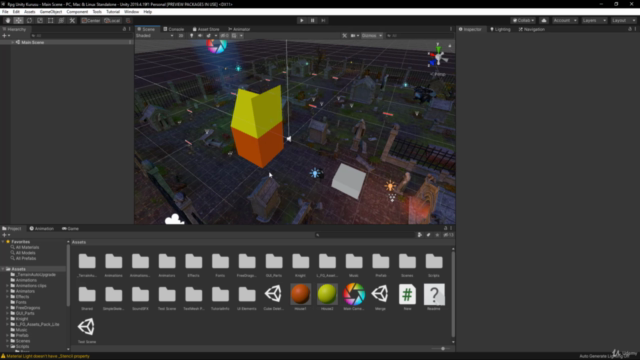
Task: Click the Project panel search field
Action: point(364,235)
